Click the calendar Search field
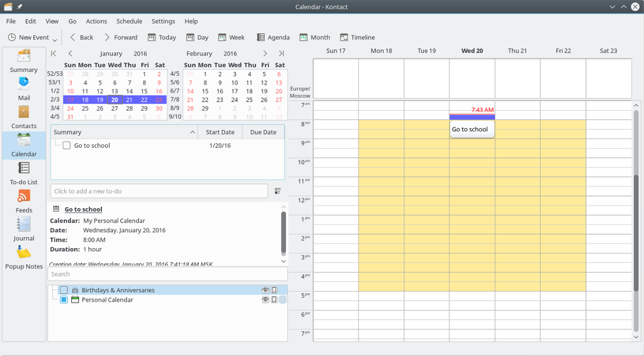644x356 pixels. [x=167, y=274]
